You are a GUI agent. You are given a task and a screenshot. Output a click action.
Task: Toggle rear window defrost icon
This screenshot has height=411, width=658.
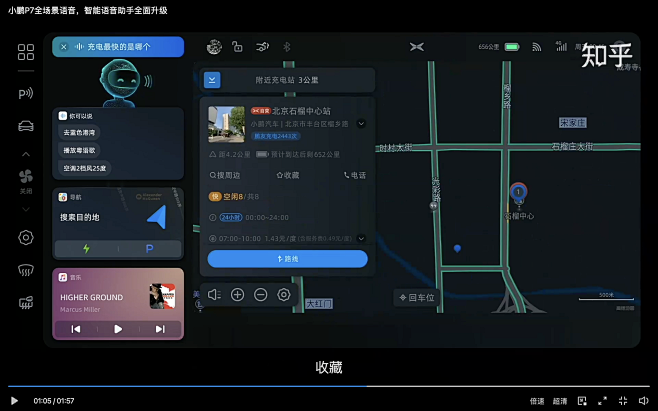tap(26, 302)
